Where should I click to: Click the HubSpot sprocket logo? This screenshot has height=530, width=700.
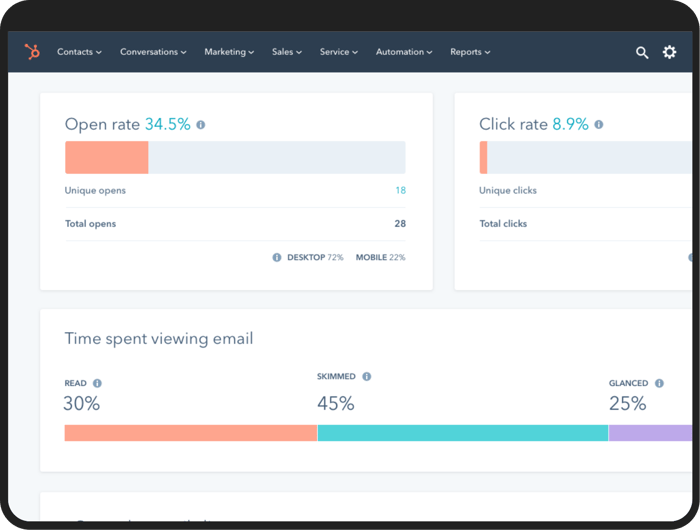33,52
